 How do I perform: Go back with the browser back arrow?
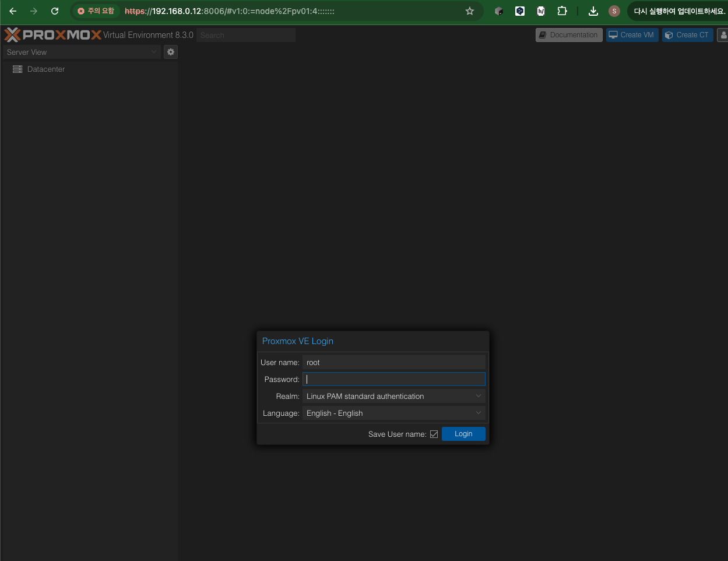coord(13,11)
